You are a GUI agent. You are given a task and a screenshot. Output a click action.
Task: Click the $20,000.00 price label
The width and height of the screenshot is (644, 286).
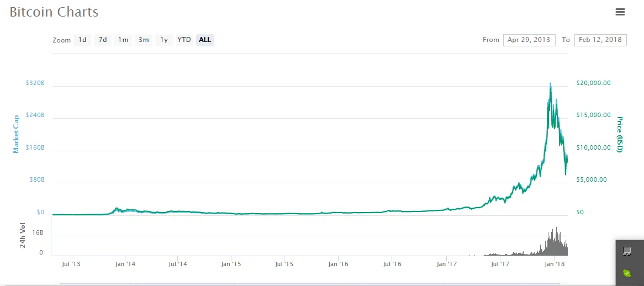pyautogui.click(x=594, y=83)
